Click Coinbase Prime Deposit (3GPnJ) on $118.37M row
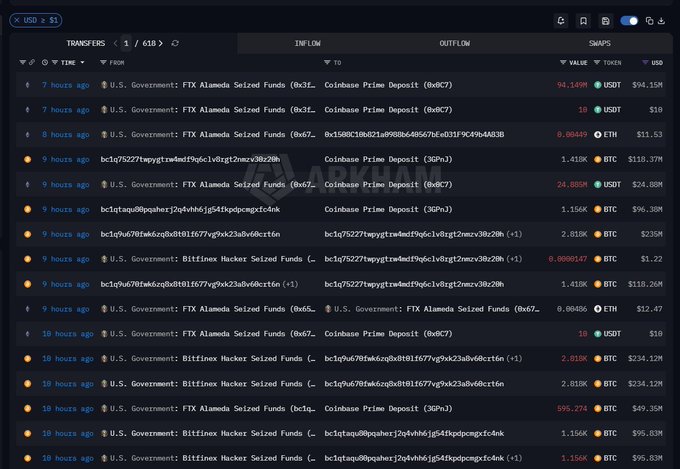This screenshot has width=680, height=469. coord(388,160)
